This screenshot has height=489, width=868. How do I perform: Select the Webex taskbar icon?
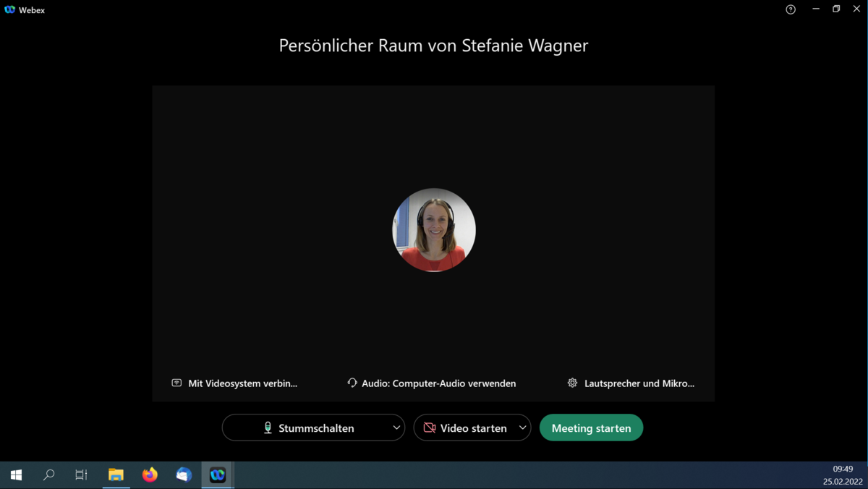217,475
